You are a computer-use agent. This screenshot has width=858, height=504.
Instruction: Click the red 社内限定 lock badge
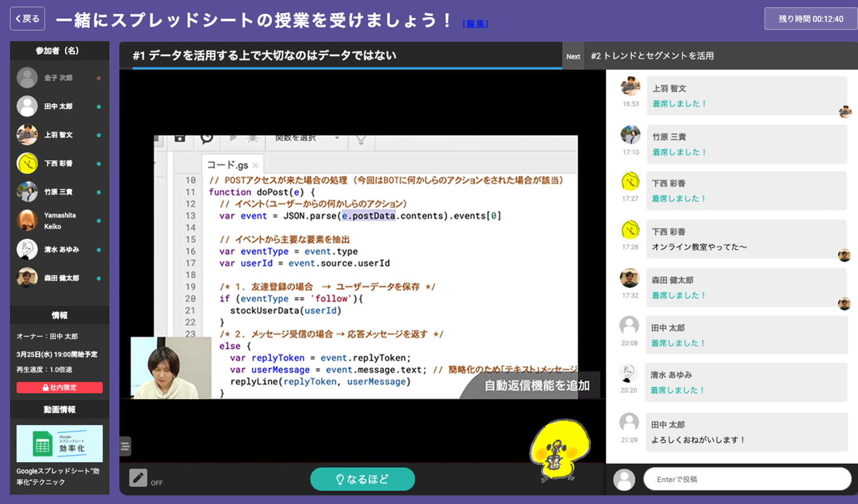59,387
